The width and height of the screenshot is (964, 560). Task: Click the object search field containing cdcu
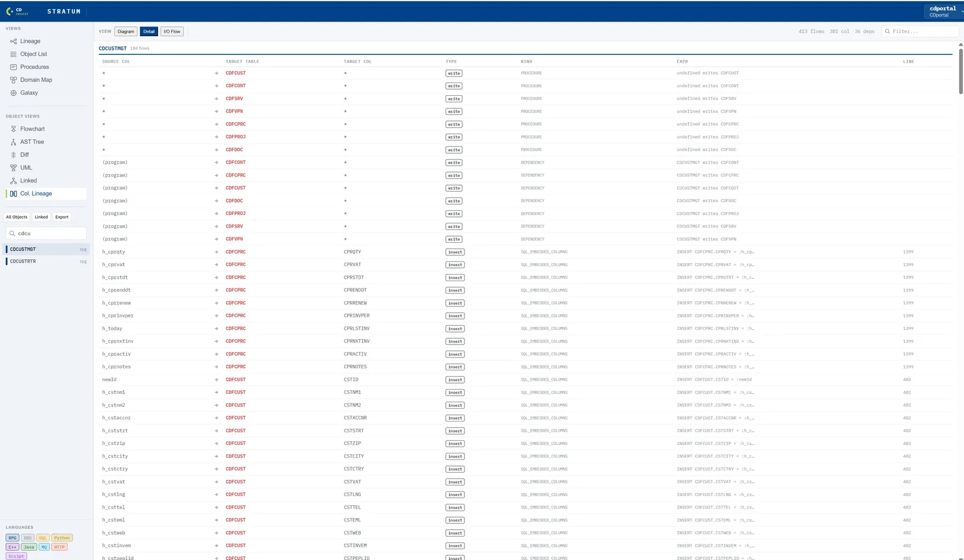point(46,234)
